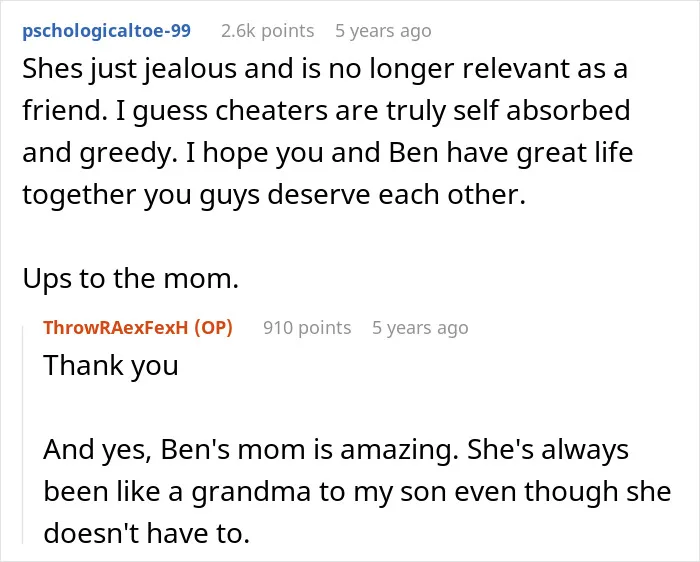
Task: Click the 2.6k points score
Action: (x=267, y=31)
